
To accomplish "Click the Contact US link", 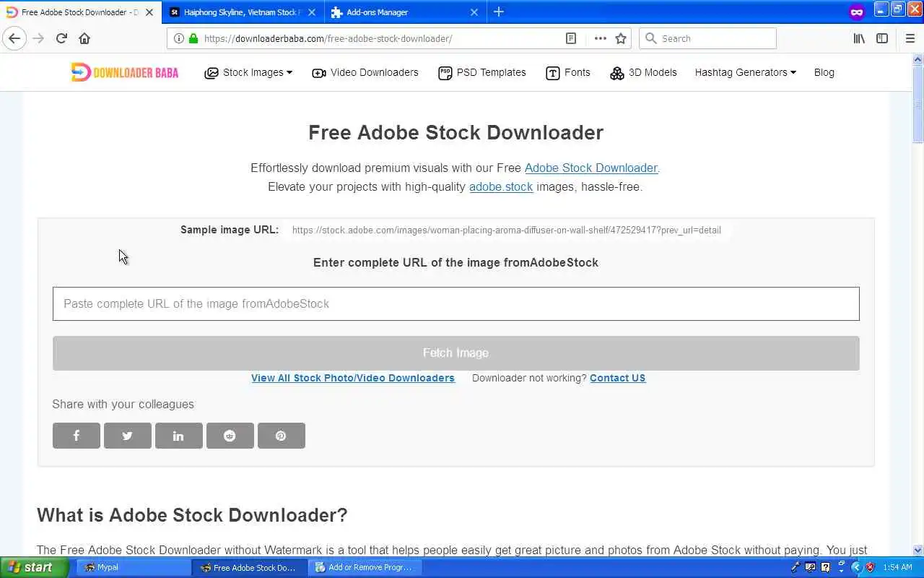I will click(x=618, y=378).
